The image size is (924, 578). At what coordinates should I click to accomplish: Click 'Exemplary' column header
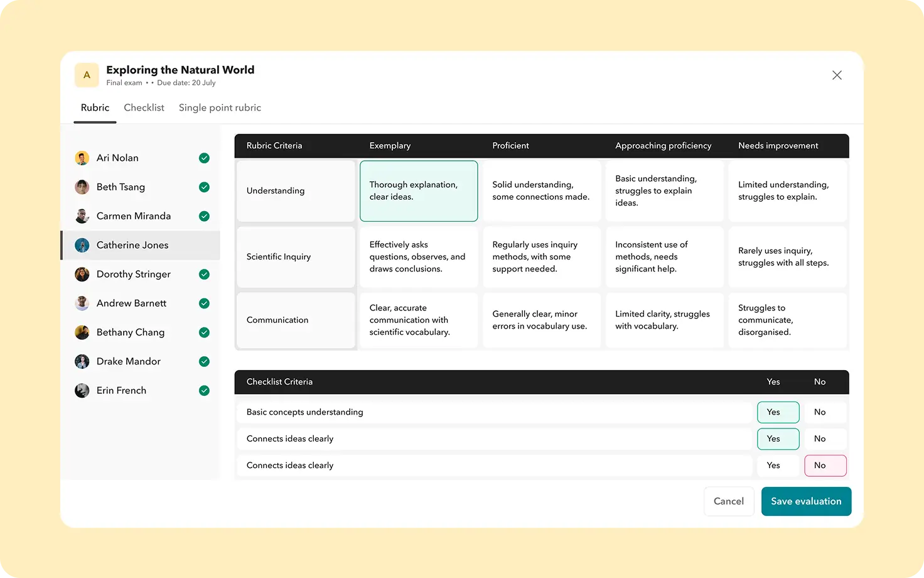click(x=390, y=146)
